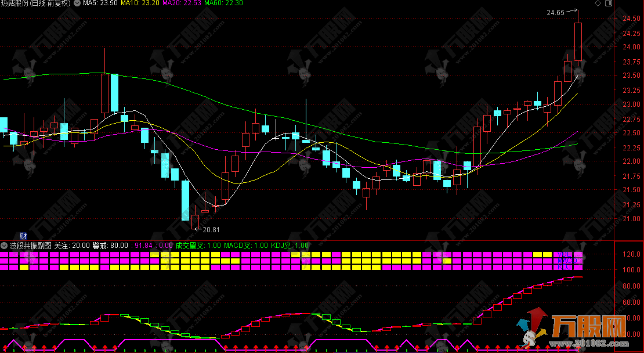The height and width of the screenshot is (353, 644).
Task: Click the 23.00 price axis label
Action: click(632, 105)
